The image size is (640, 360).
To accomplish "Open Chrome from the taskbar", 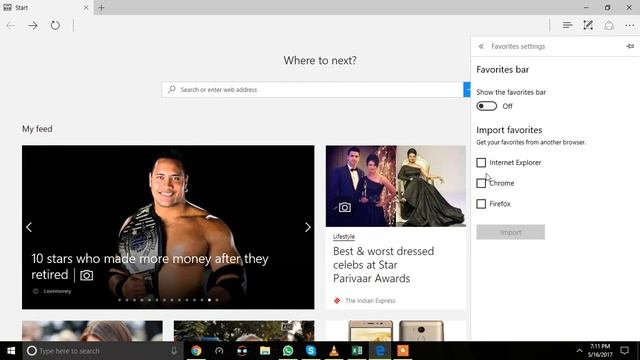I will click(196, 351).
